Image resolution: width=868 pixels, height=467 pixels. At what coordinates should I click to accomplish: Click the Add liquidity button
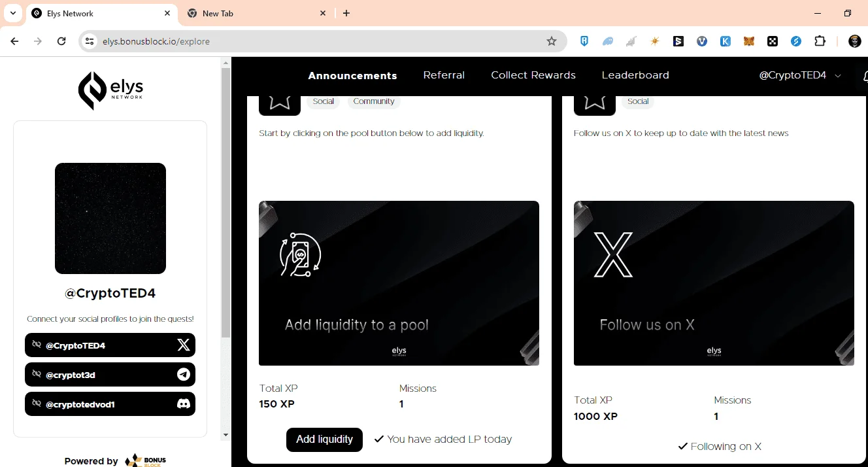click(x=324, y=440)
